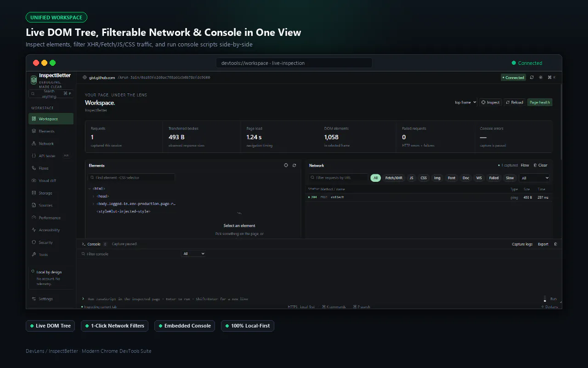The height and width of the screenshot is (368, 588).
Task: Open the top frame dropdown
Action: pyautogui.click(x=465, y=103)
